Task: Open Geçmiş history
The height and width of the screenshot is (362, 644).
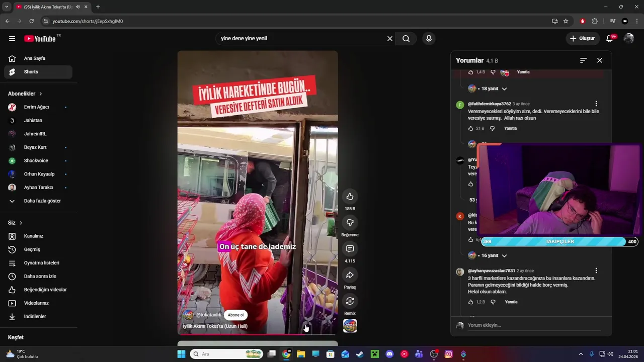Action: pos(38,249)
